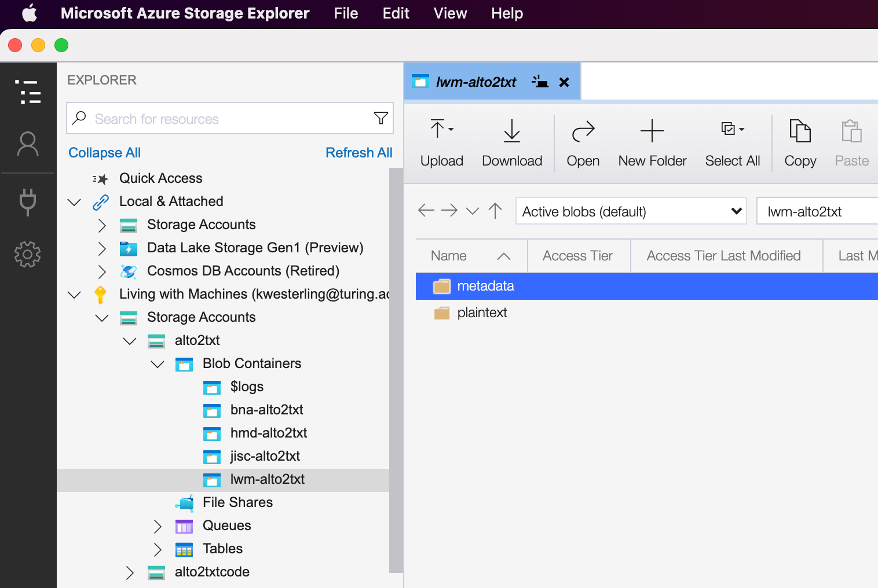Open navigation history down chevron
The height and width of the screenshot is (588, 878).
click(x=473, y=211)
